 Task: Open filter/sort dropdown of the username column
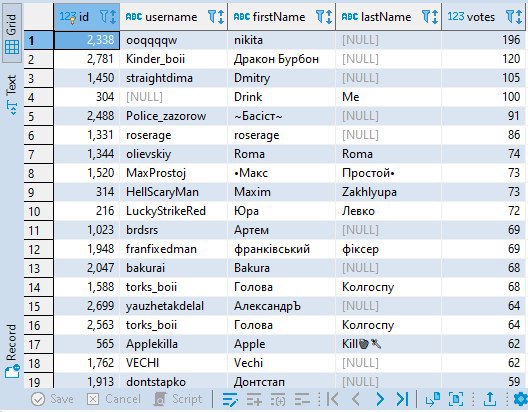tap(216, 16)
